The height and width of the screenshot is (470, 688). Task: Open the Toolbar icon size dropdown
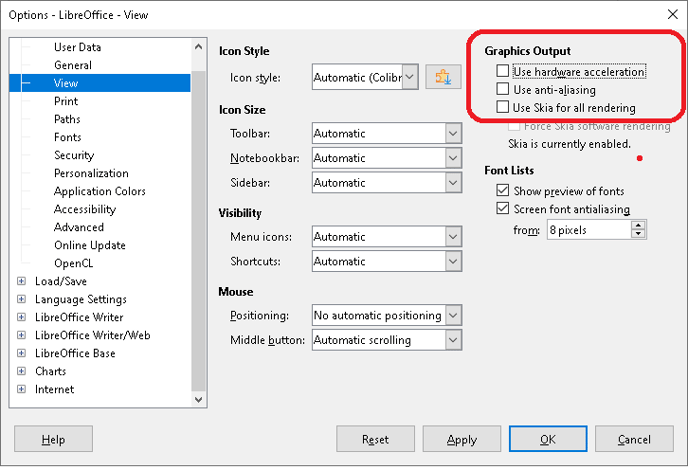tap(387, 133)
